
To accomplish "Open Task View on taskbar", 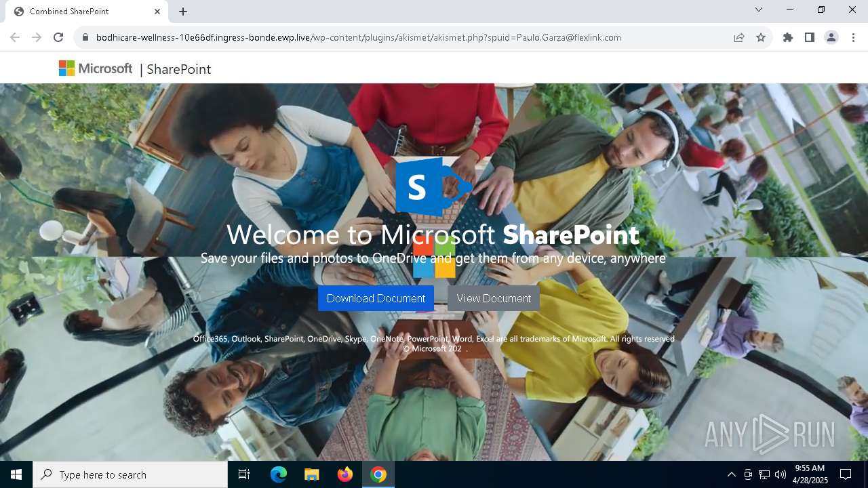I will [x=244, y=474].
